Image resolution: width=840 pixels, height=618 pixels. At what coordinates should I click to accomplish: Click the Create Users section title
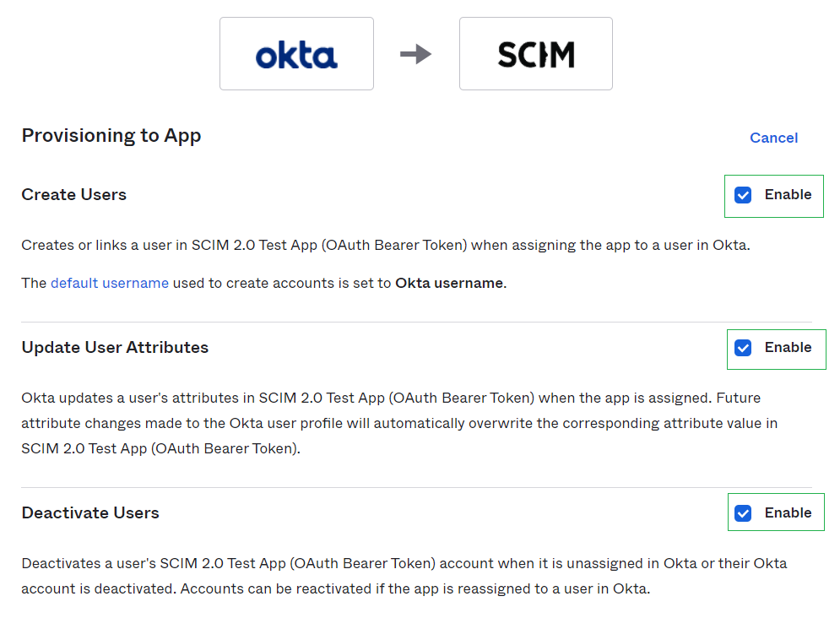pos(74,194)
